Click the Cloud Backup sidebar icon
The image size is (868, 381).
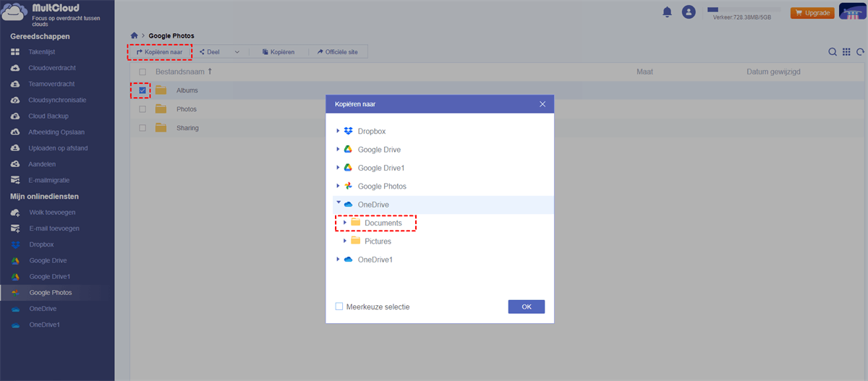pyautogui.click(x=14, y=116)
